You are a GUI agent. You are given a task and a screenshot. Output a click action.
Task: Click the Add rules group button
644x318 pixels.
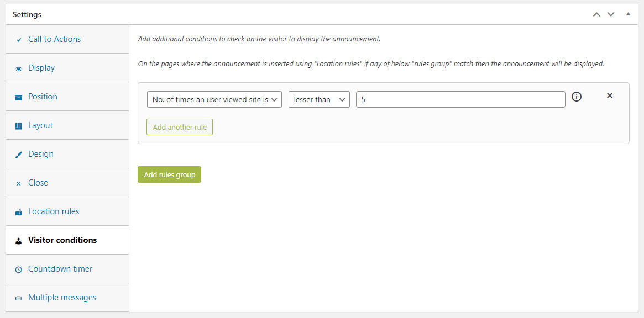point(169,174)
